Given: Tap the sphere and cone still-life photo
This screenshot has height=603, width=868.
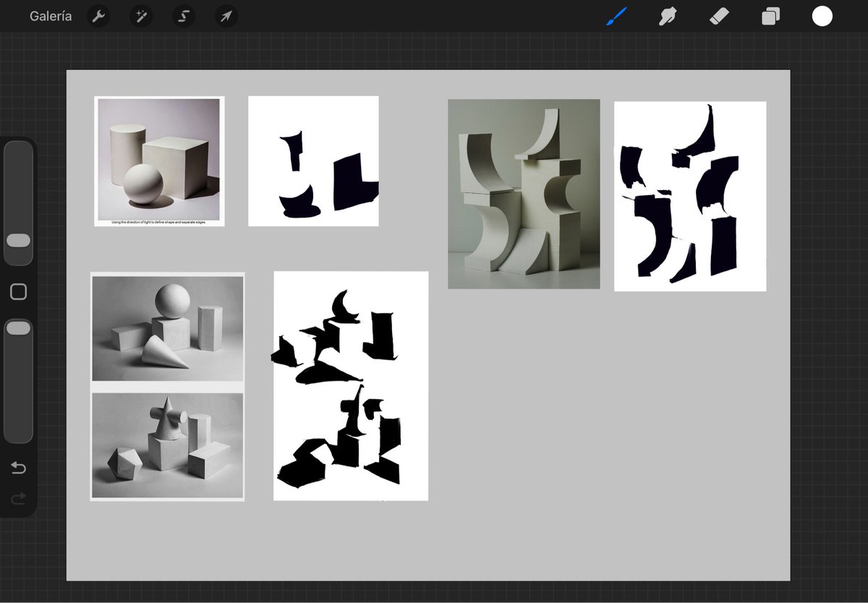Looking at the screenshot, I should point(167,328).
